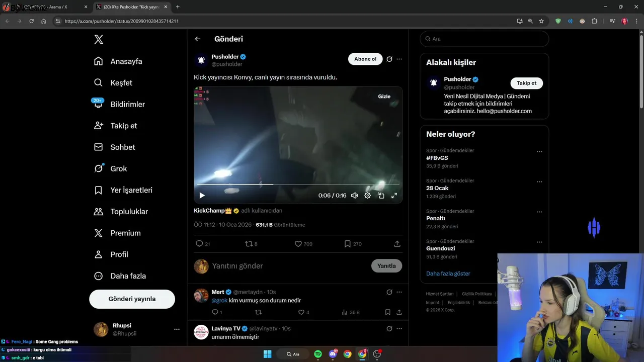Click the X logo in sidebar
Screen dimensions: 644x362
[x=99, y=40]
